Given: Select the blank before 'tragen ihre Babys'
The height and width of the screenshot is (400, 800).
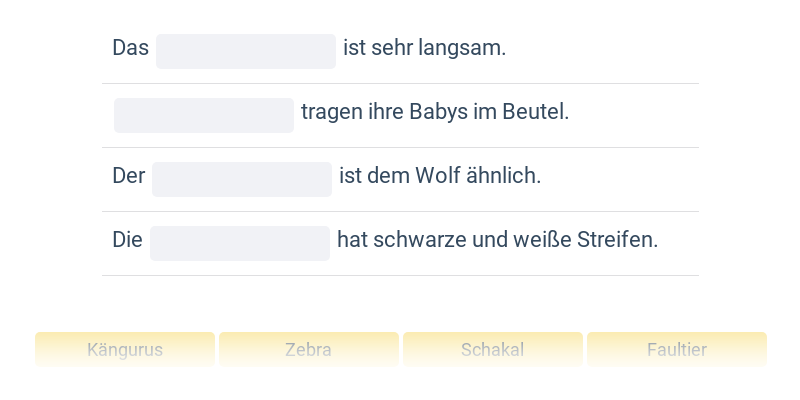Looking at the screenshot, I should coord(204,115).
